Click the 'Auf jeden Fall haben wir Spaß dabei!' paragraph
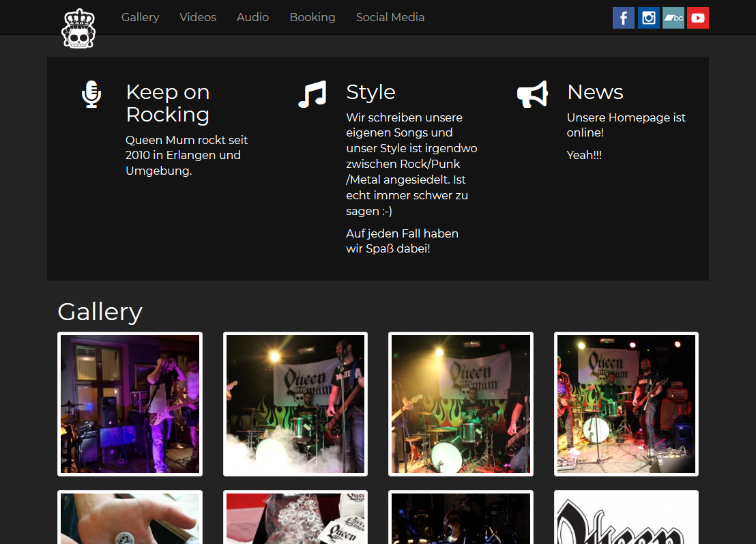 (402, 241)
